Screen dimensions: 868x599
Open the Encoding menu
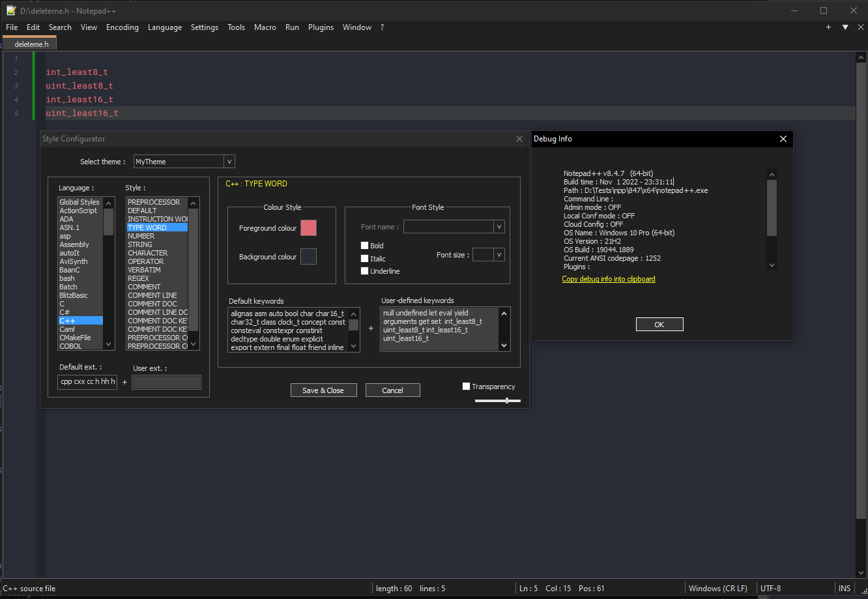pyautogui.click(x=123, y=27)
